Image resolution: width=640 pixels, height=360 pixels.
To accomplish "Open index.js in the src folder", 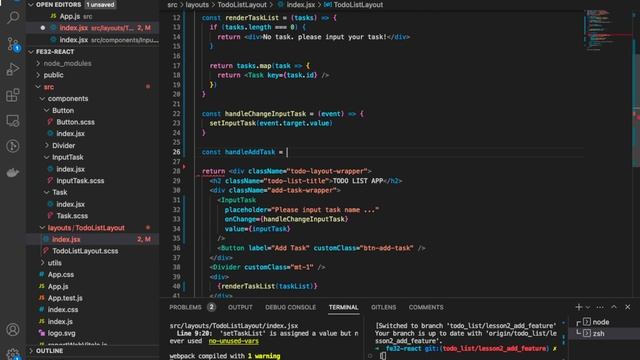I will coord(93,322).
